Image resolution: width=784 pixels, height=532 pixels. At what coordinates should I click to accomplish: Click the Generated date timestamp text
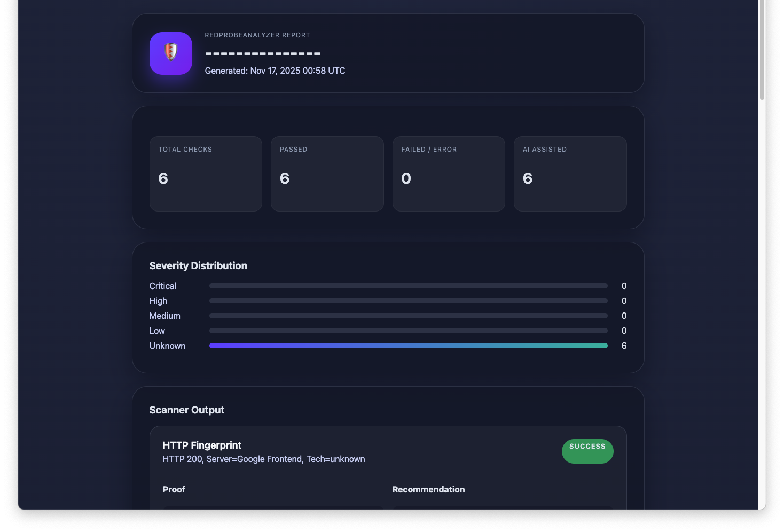click(275, 71)
